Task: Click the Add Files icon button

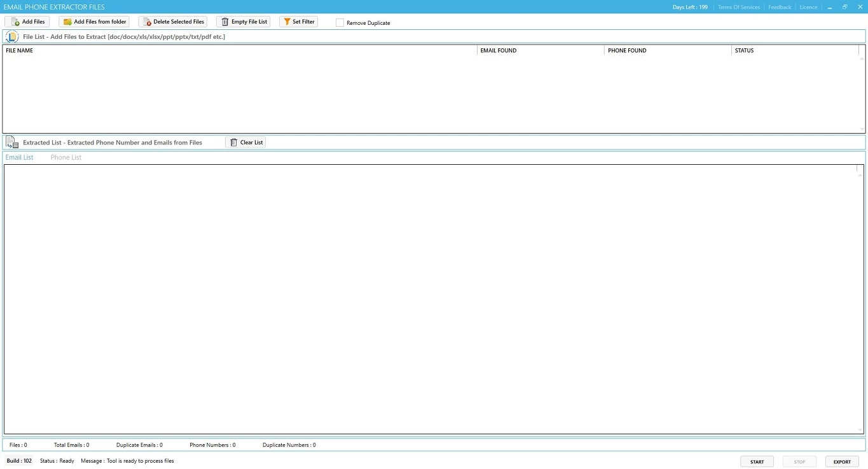Action: point(16,22)
